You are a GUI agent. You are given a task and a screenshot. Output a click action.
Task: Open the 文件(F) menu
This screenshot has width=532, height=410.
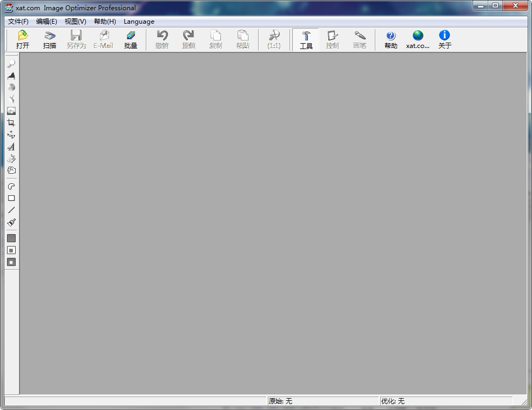coord(18,22)
